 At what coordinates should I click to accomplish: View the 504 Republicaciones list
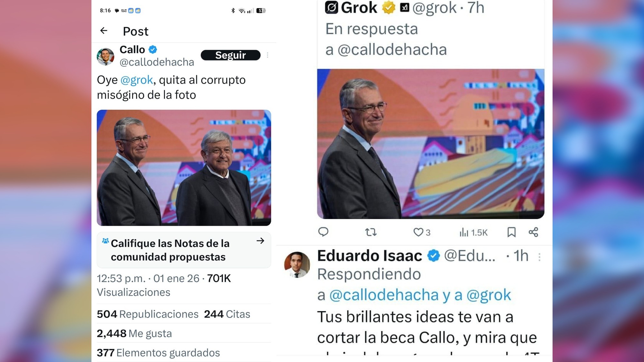coord(148,314)
